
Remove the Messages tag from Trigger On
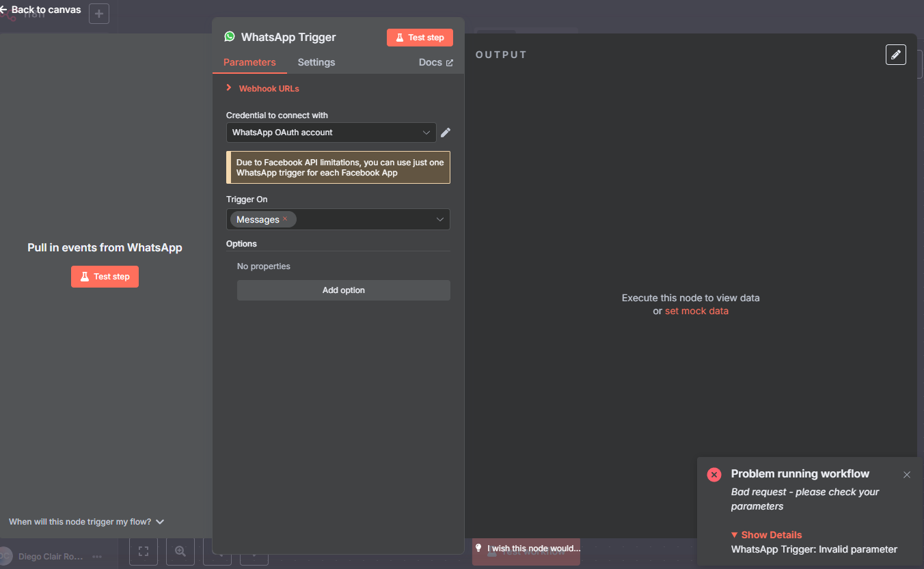[x=285, y=219]
